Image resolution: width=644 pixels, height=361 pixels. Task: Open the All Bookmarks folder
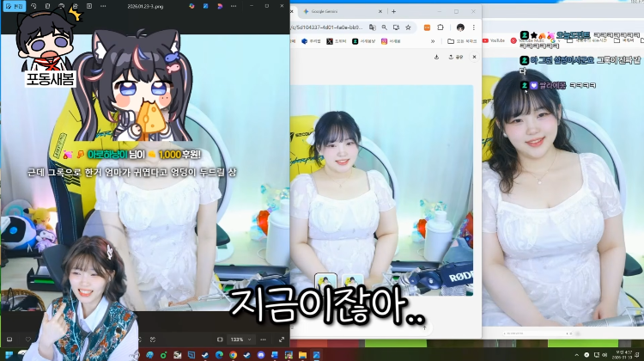462,41
